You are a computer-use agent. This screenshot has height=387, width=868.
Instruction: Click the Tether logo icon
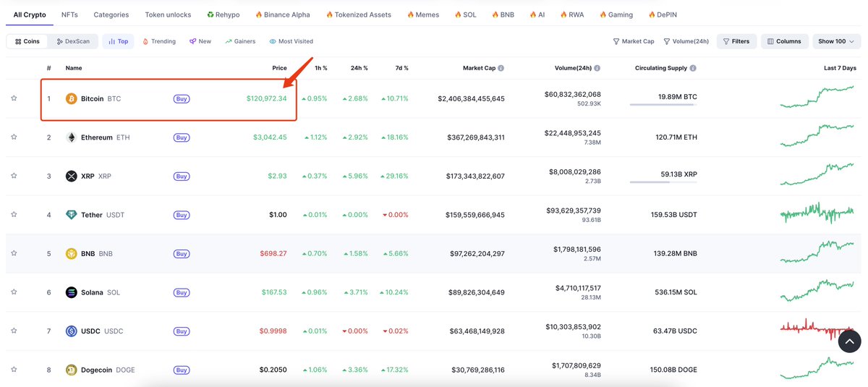pyautogui.click(x=71, y=215)
